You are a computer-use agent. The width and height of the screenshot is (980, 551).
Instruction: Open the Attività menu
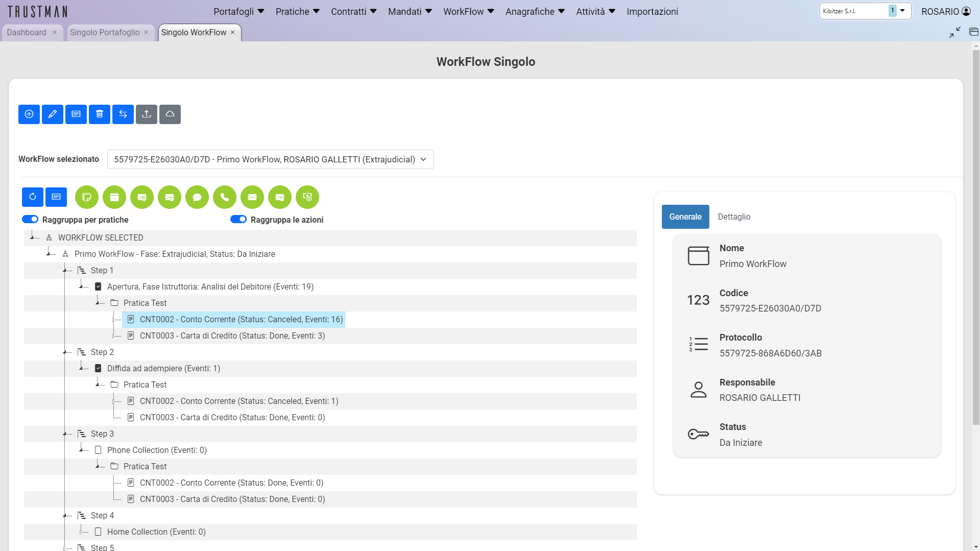click(x=596, y=11)
